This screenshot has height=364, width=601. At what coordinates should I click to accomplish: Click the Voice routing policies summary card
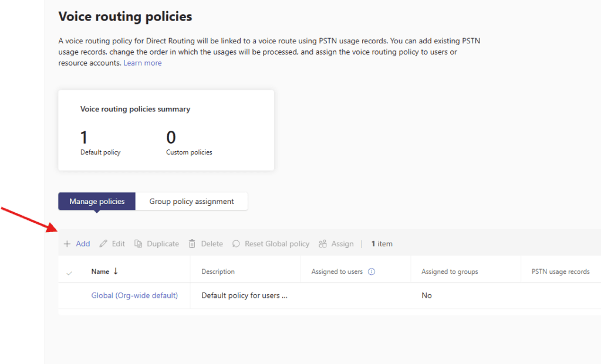point(166,130)
